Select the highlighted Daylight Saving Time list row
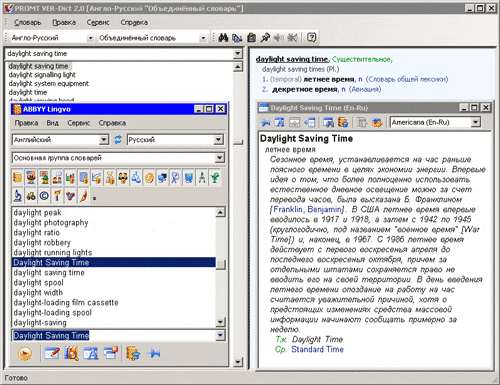 tap(114, 262)
